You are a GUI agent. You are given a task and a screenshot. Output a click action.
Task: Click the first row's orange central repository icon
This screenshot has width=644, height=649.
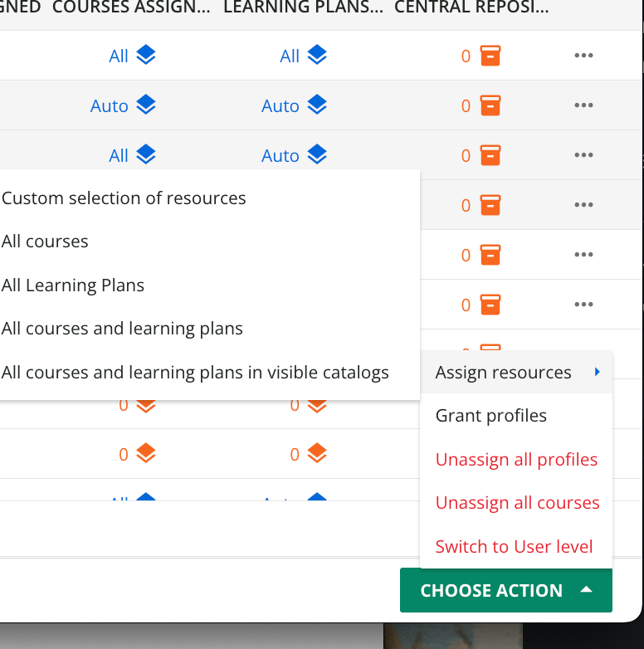490,56
